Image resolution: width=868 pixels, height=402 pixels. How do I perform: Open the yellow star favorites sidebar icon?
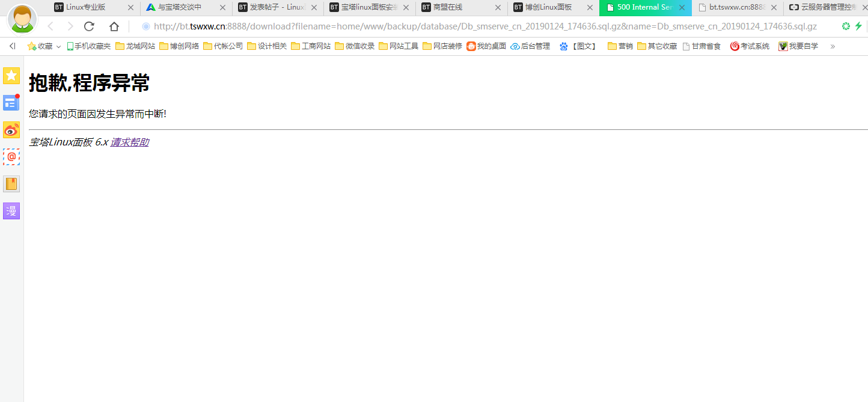11,76
